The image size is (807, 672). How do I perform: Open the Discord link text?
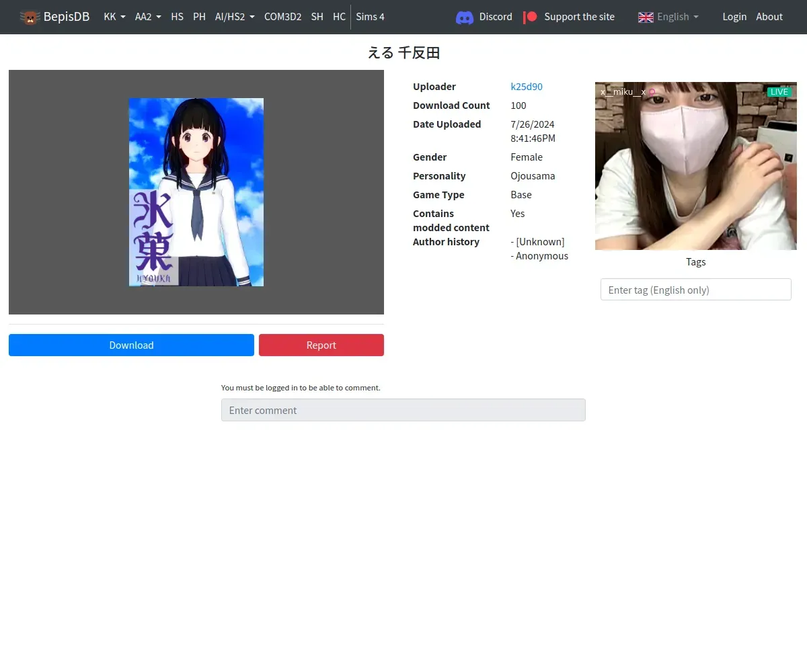[496, 17]
